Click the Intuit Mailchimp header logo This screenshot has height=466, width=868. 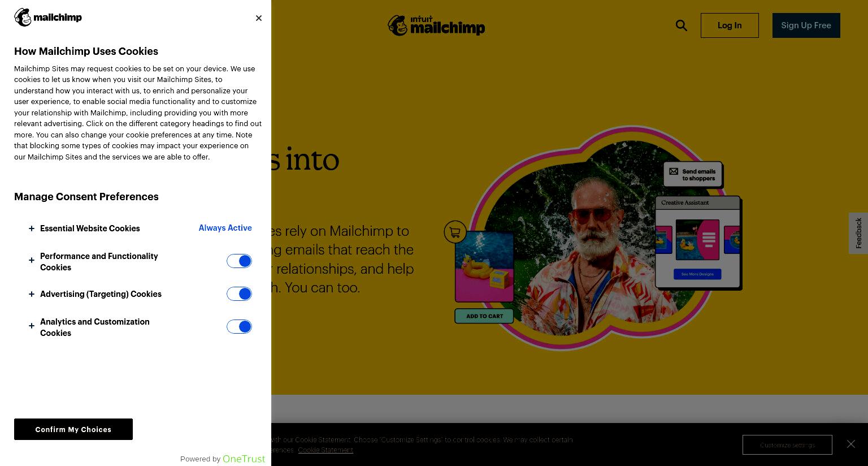(436, 25)
